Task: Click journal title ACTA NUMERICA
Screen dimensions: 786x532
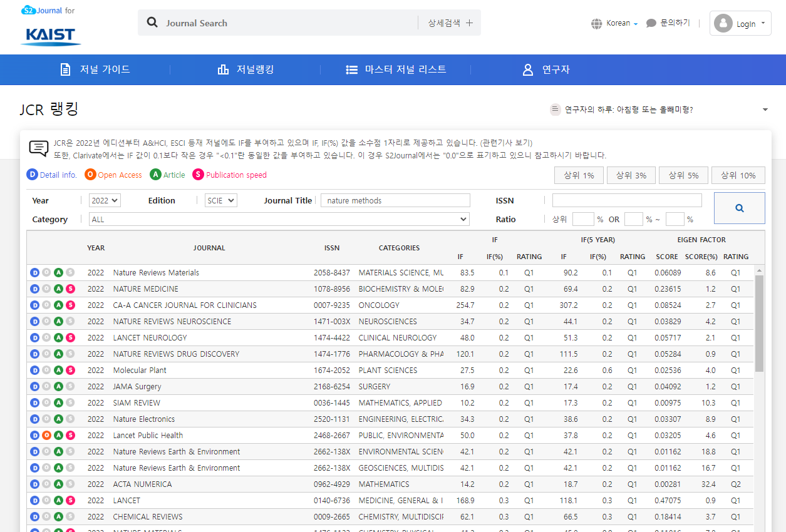Action: point(142,484)
